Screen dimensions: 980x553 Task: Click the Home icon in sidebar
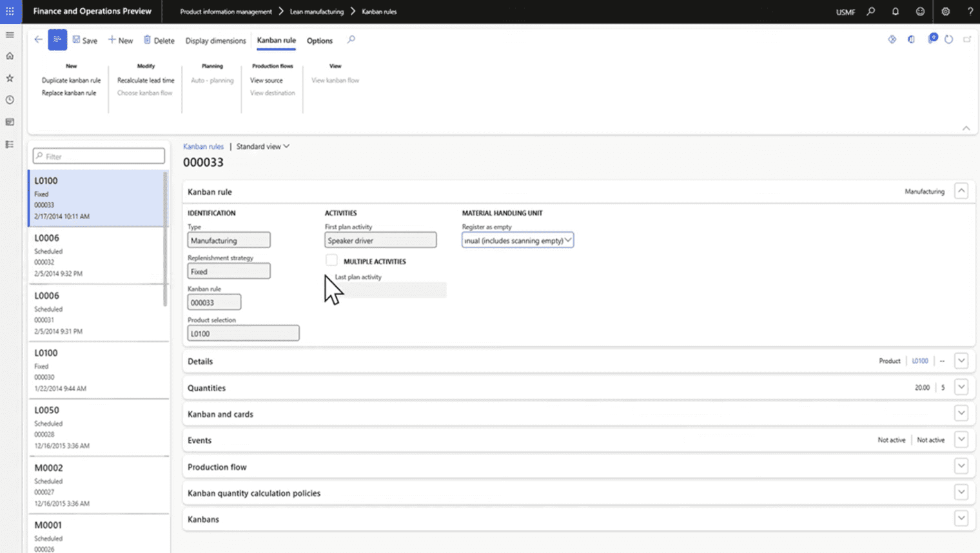coord(10,56)
